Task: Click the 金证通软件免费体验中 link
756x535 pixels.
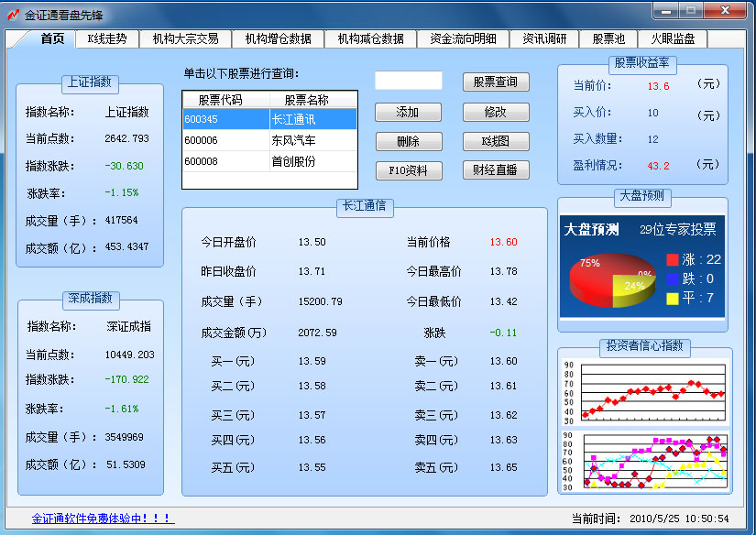Action: click(103, 519)
